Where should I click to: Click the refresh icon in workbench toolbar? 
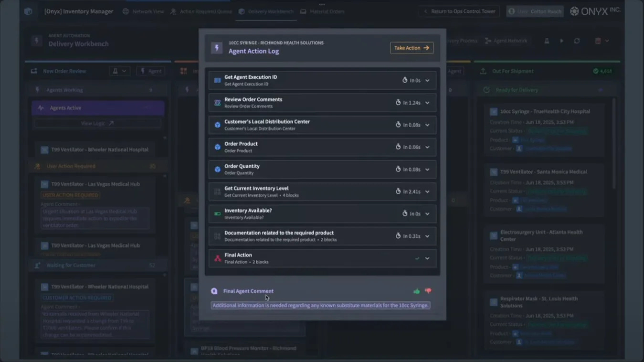[x=577, y=41]
